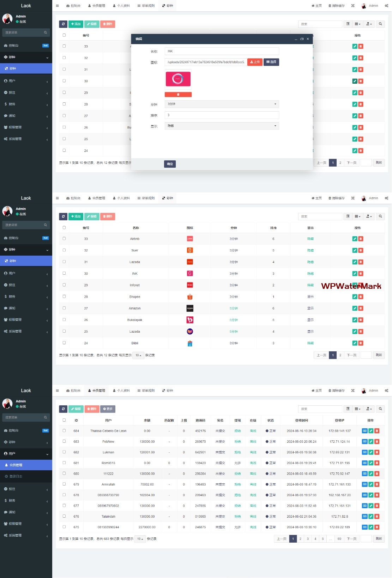
Task: Open 登录日志 in the sidebar
Action: point(16,476)
